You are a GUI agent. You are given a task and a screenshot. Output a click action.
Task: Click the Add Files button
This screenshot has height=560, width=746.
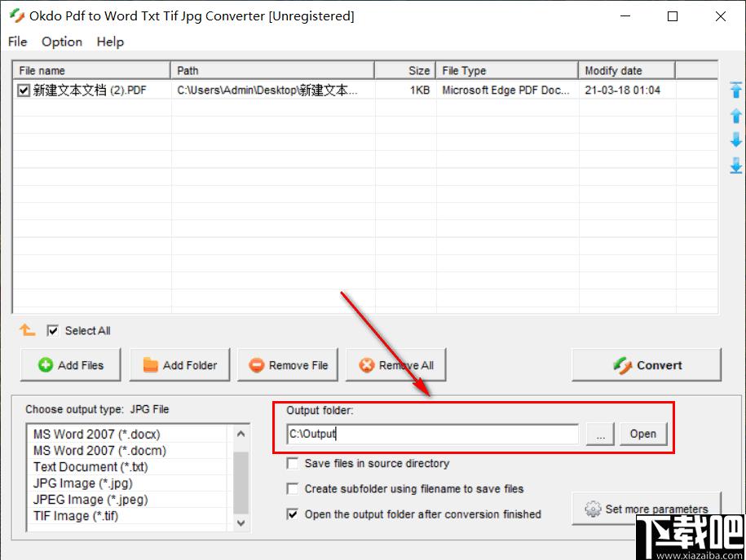tap(70, 365)
